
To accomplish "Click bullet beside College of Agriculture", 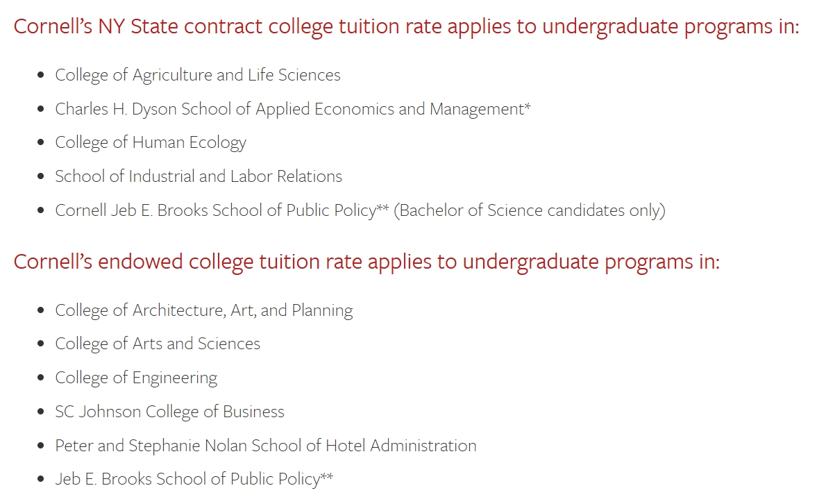I will (41, 75).
